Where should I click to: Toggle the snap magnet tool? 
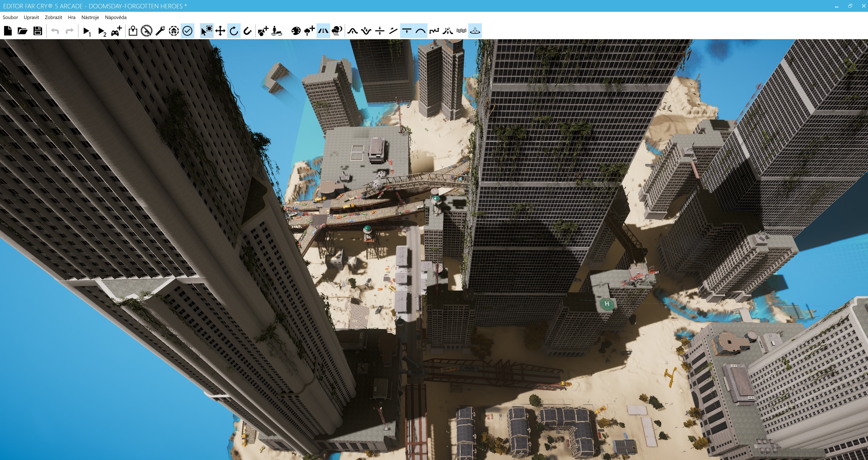coord(247,31)
